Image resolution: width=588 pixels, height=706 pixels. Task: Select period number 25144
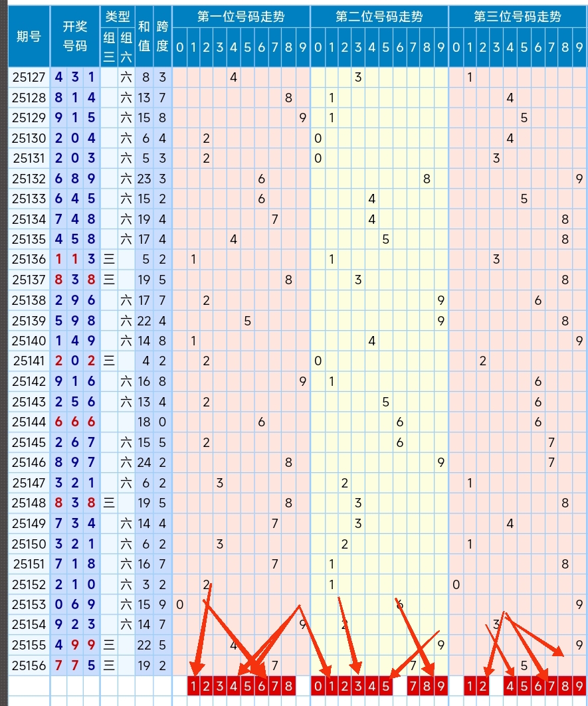[29, 422]
